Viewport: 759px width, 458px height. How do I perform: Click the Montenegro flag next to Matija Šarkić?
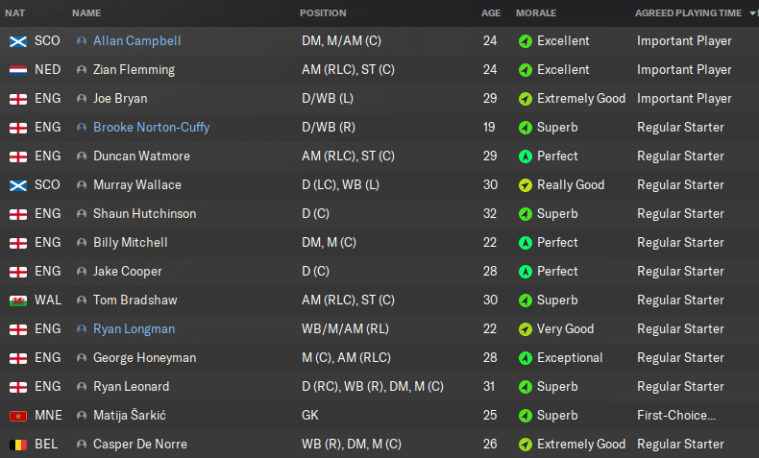coord(17,416)
